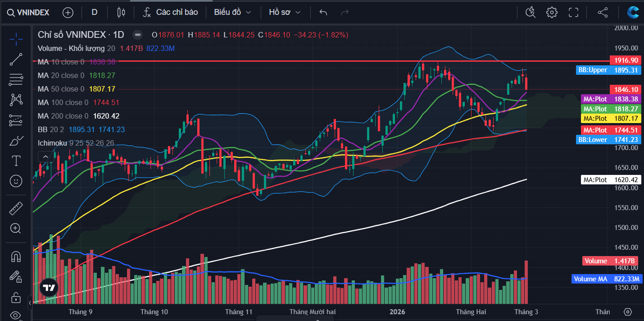644x321 pixels.
Task: Select the brush drawing tool
Action: (x=16, y=141)
